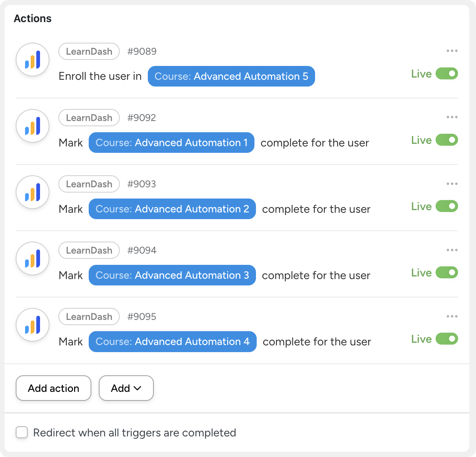Click the Course: Advanced Automation 3 field

point(172,275)
